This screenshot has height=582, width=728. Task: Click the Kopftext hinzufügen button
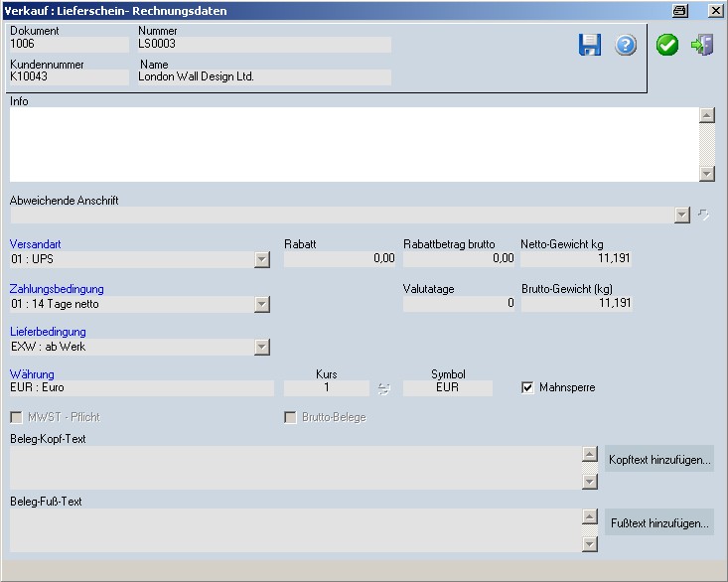coord(659,460)
